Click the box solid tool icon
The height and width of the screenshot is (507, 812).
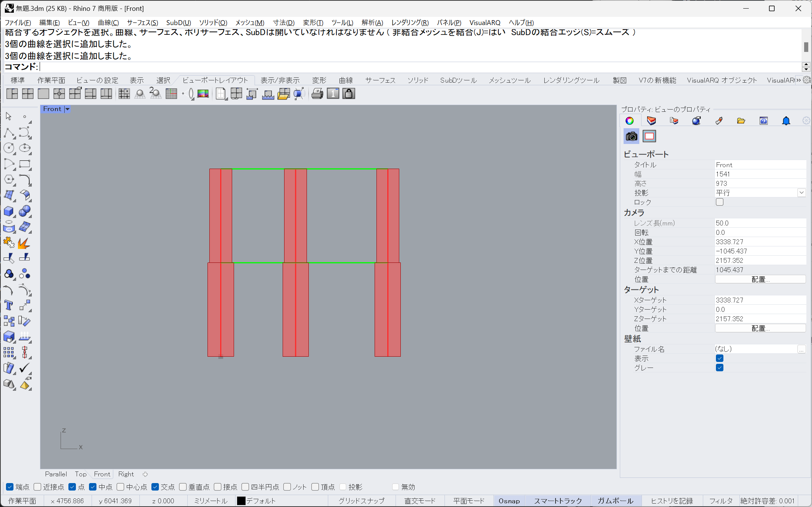click(9, 212)
